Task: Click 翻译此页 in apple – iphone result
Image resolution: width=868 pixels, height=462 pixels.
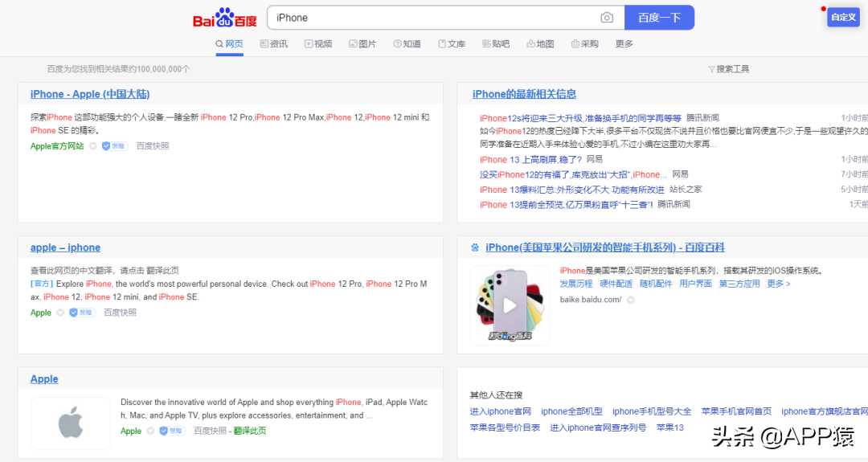Action: click(x=164, y=271)
